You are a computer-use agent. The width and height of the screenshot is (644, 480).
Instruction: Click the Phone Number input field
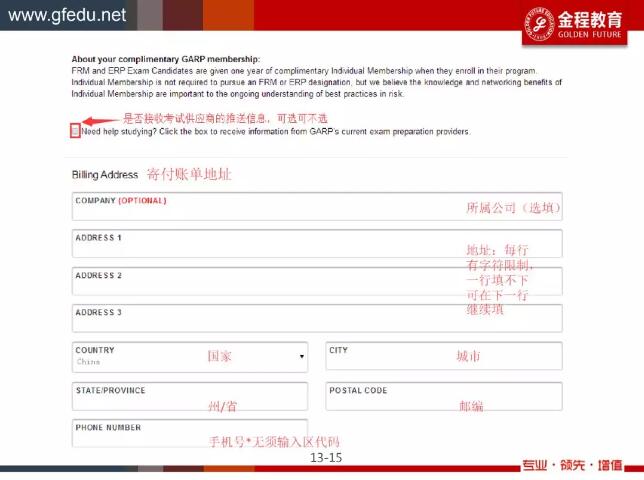(x=190, y=434)
